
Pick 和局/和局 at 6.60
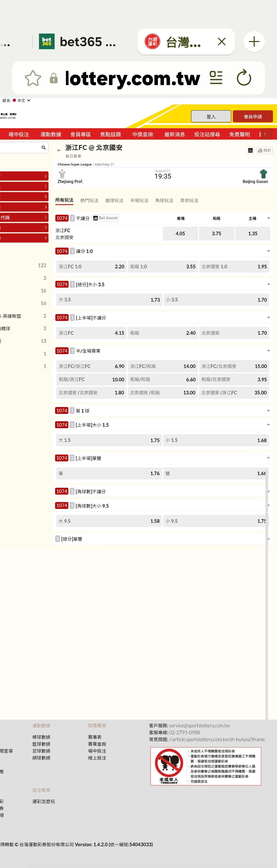coord(163,379)
